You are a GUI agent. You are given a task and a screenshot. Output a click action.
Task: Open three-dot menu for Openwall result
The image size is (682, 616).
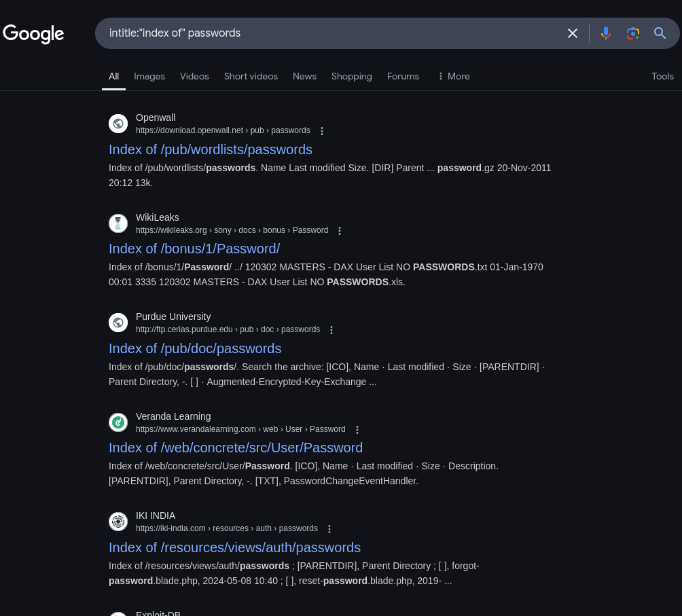(322, 131)
